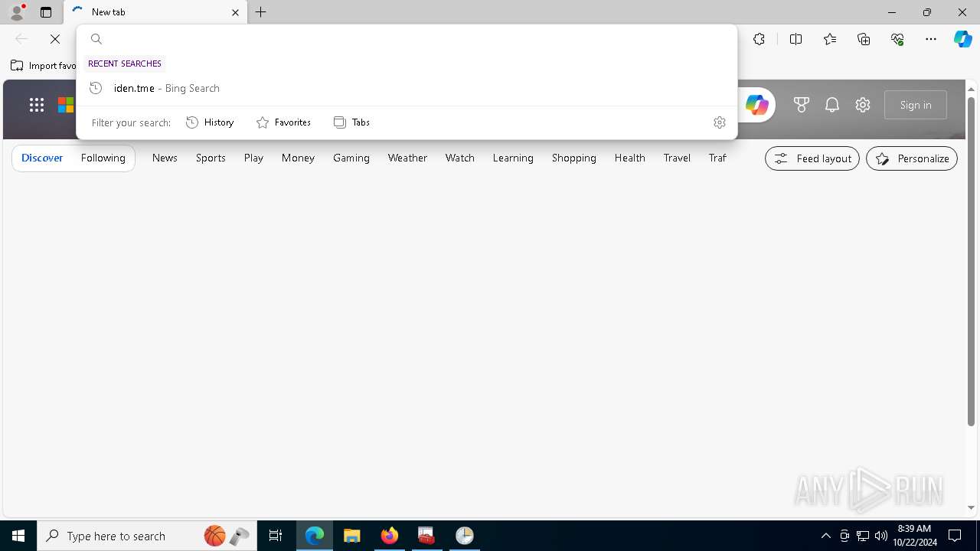Open the volume icon in system tray

880,536
